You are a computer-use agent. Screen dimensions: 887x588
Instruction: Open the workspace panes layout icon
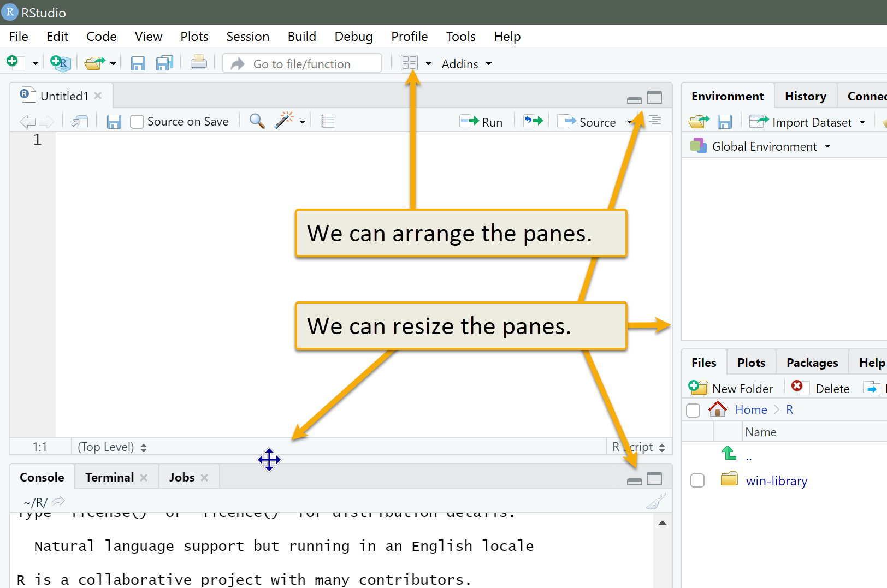[x=409, y=63]
